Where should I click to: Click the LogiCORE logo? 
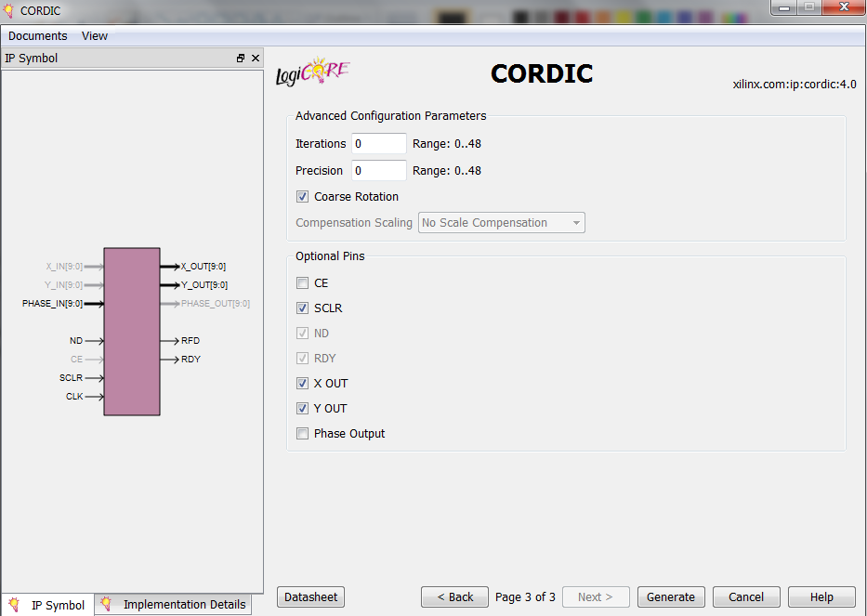313,72
